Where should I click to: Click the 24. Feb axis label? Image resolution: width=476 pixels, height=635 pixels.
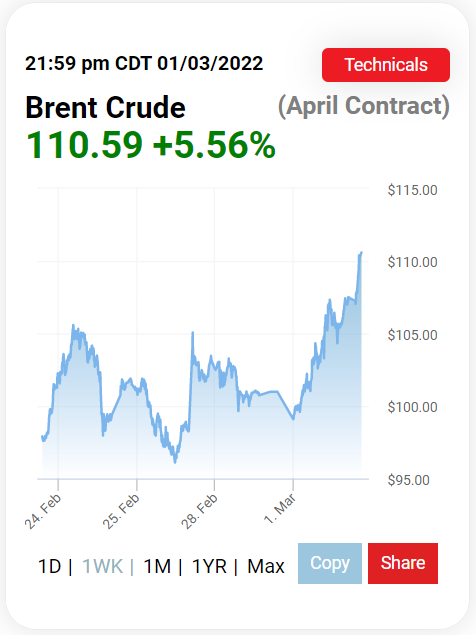43,511
